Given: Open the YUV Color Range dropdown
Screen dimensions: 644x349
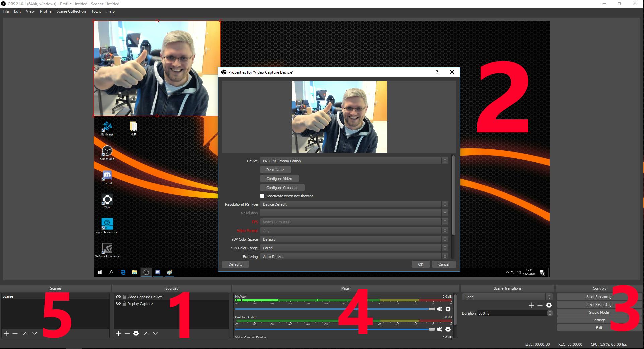Looking at the screenshot, I should click(354, 248).
